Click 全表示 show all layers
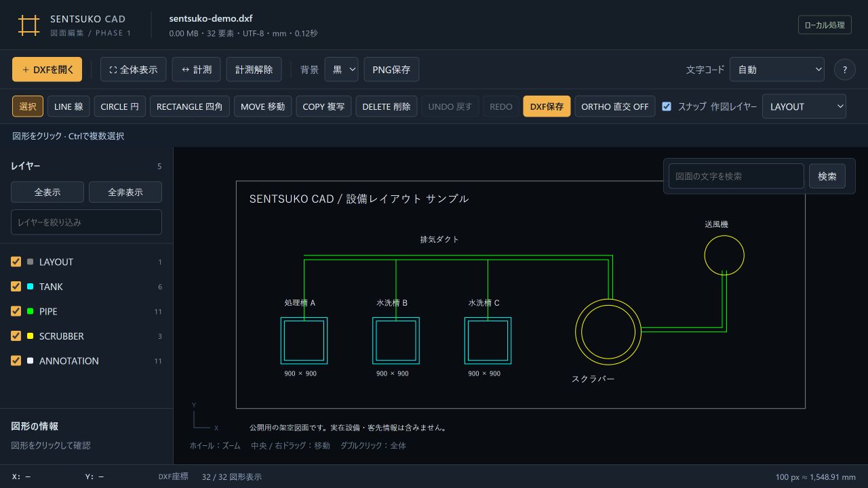Image resolution: width=868 pixels, height=488 pixels. pyautogui.click(x=47, y=192)
